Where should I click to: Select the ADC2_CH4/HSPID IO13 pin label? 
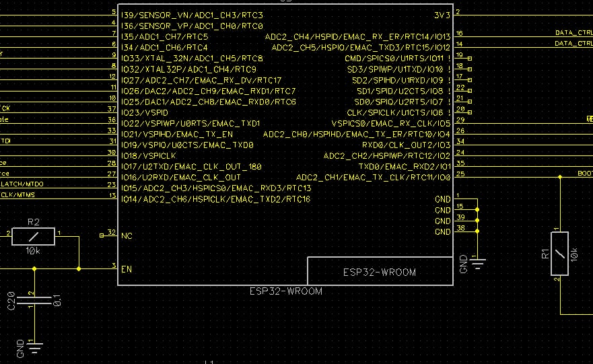coord(358,36)
